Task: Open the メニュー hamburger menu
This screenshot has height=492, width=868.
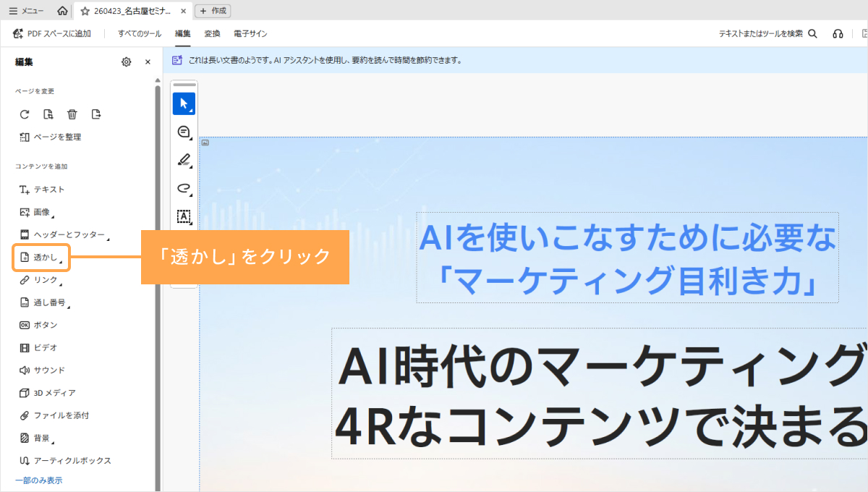Action: pyautogui.click(x=26, y=11)
